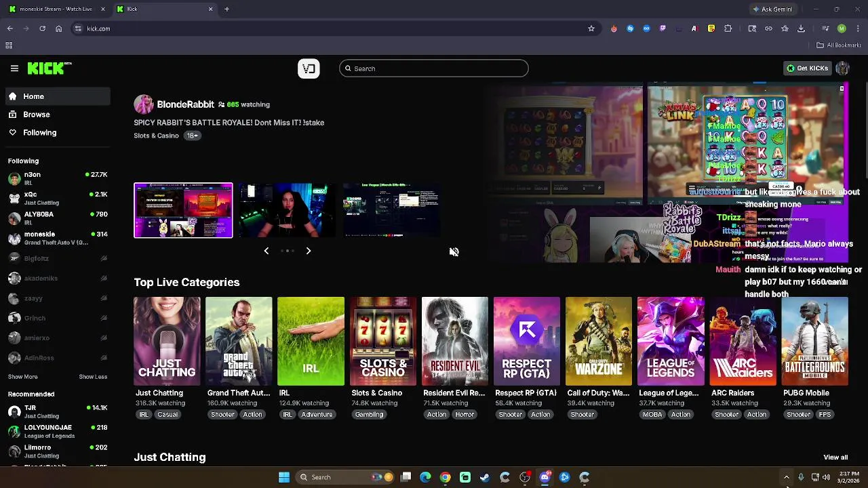The image size is (868, 488).
Task: Click the Get KICKs button
Action: coord(807,68)
